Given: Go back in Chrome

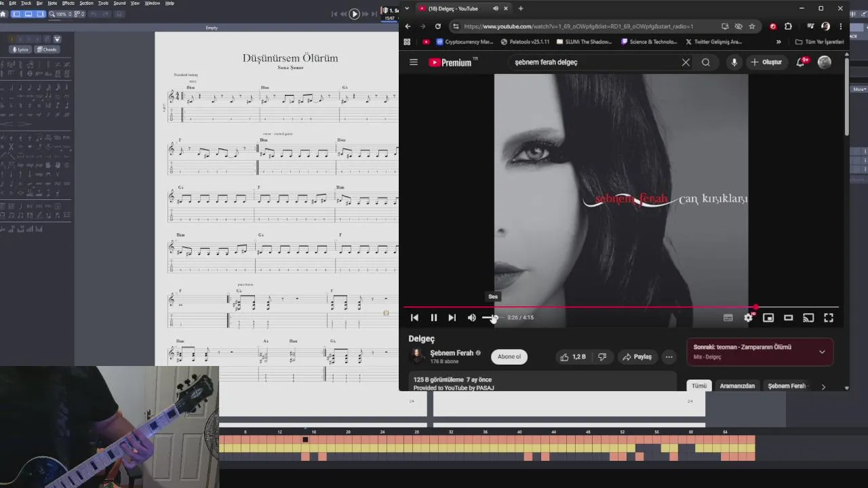Looking at the screenshot, I should click(x=408, y=26).
